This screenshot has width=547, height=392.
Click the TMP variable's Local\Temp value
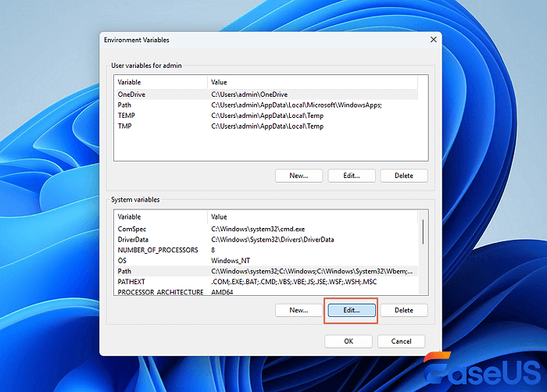pyautogui.click(x=267, y=126)
